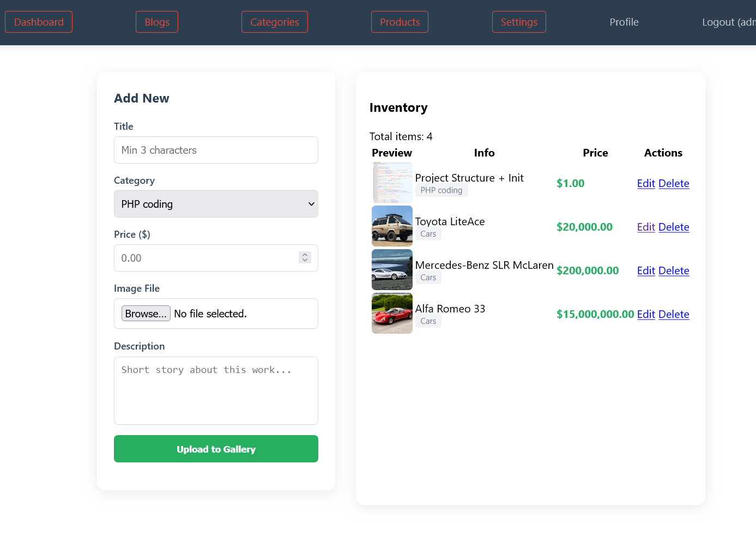This screenshot has height=548, width=756.
Task: Click the 'PHP coding' category tag in inventory
Action: 441,190
